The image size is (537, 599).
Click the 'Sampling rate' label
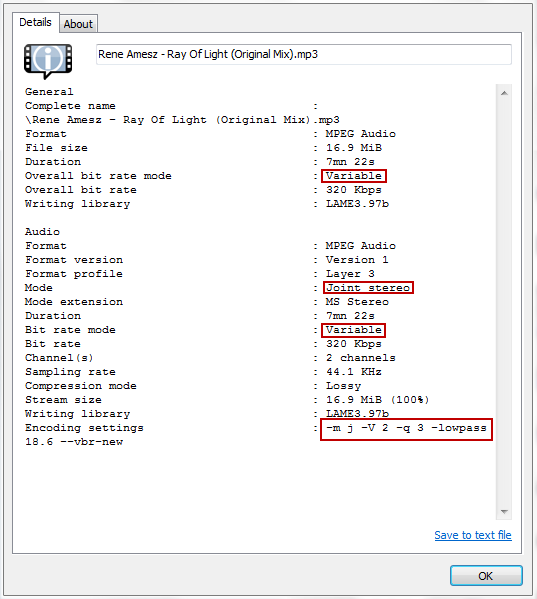pos(70,372)
